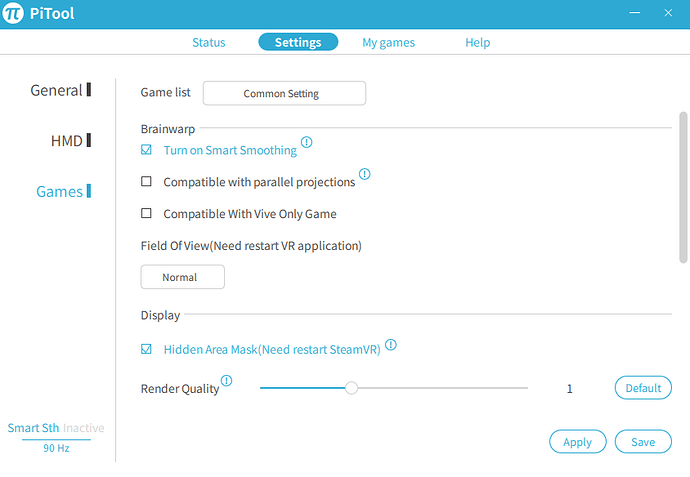Go to the Help tab
This screenshot has height=477, width=690.
click(477, 42)
